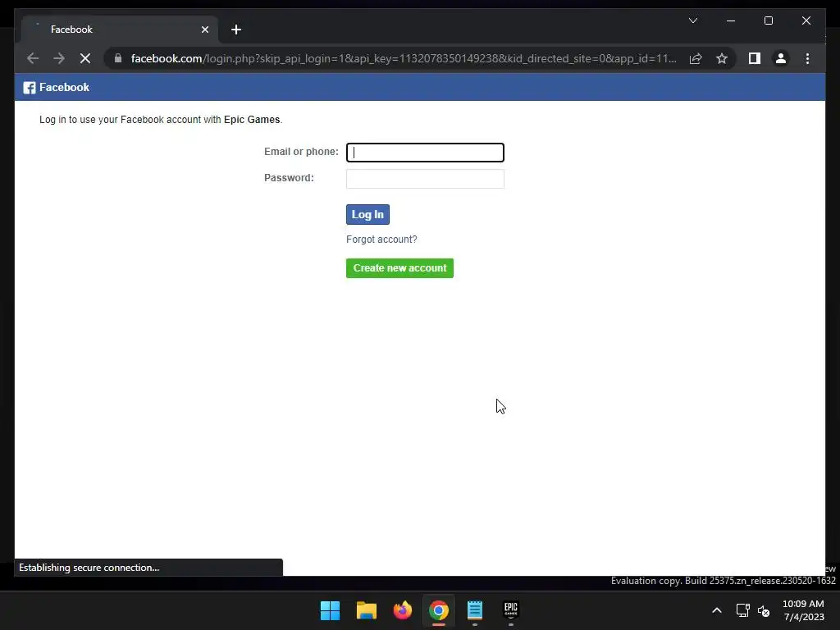Close the Facebook tab
The height and width of the screenshot is (630, 840).
[204, 30]
